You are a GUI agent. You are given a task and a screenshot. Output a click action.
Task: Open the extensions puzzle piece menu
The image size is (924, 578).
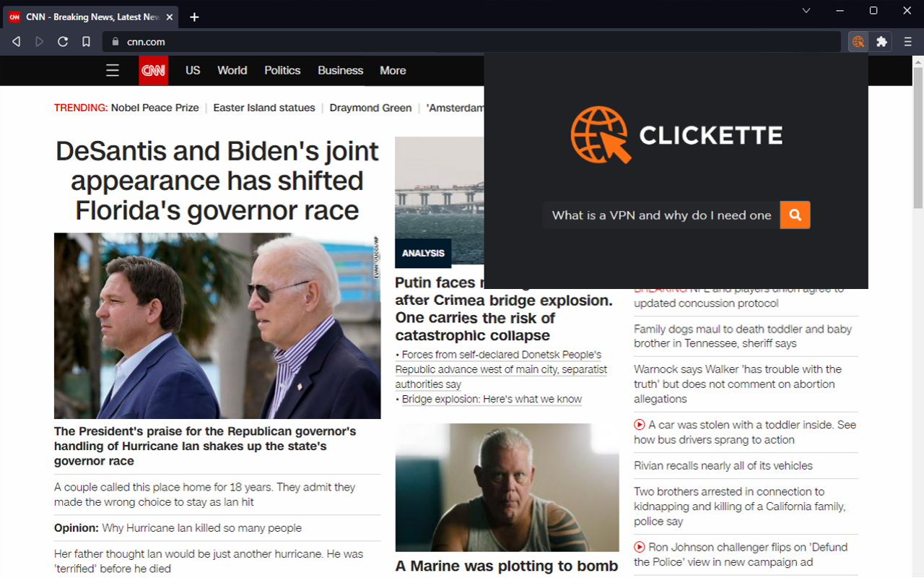tap(881, 42)
